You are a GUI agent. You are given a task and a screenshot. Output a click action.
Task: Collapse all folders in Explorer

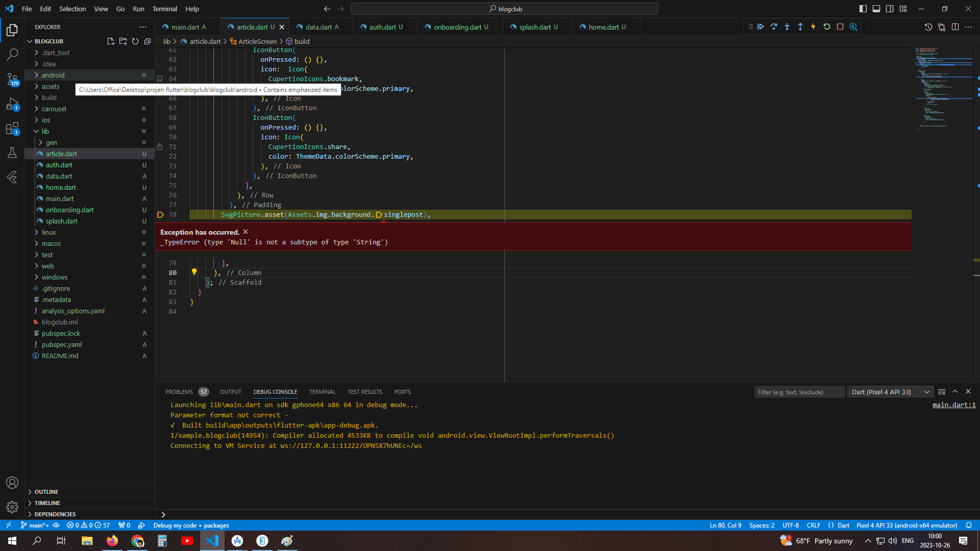pos(148,41)
